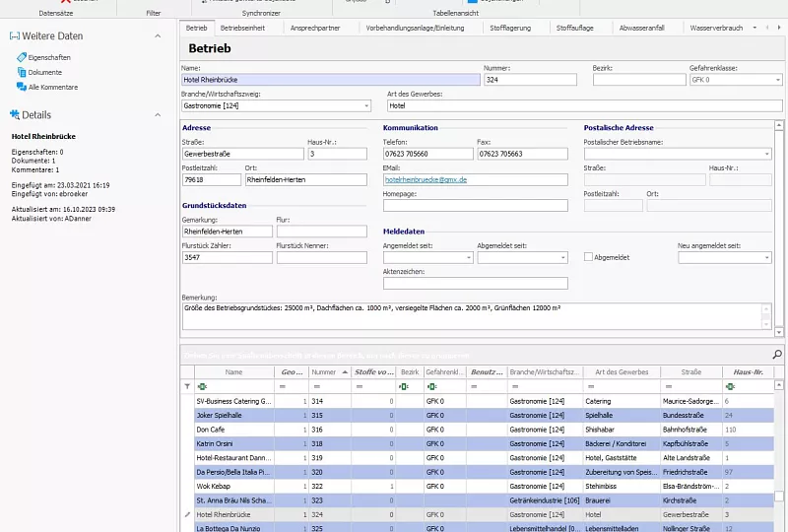Click the Name field containing Hotel Rheinbrücke
Image resolution: width=788 pixels, height=532 pixels.
pyautogui.click(x=331, y=80)
